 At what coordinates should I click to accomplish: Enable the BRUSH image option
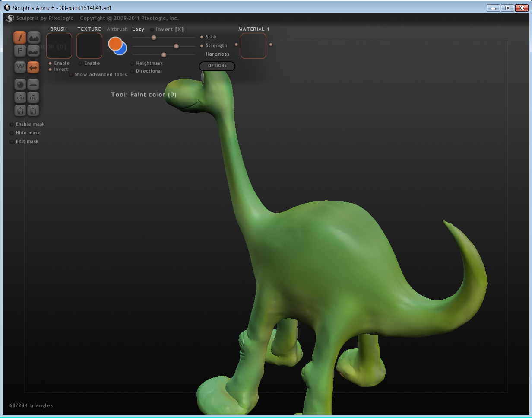(x=51, y=64)
